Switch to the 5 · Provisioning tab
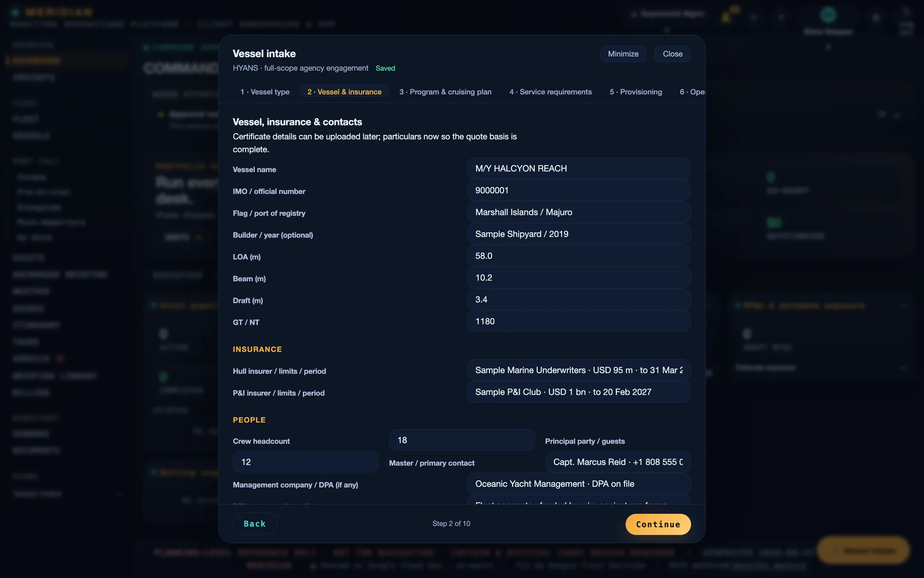Image resolution: width=924 pixels, height=578 pixels. point(636,92)
